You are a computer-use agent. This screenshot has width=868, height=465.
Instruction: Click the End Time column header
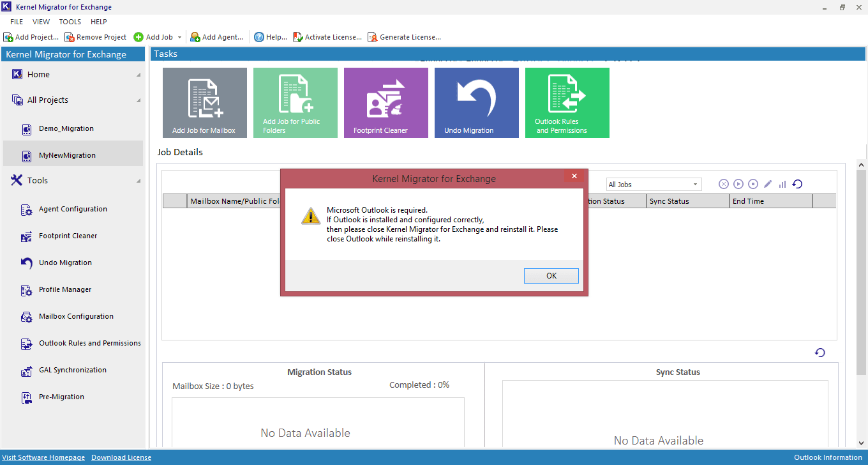[x=771, y=201]
